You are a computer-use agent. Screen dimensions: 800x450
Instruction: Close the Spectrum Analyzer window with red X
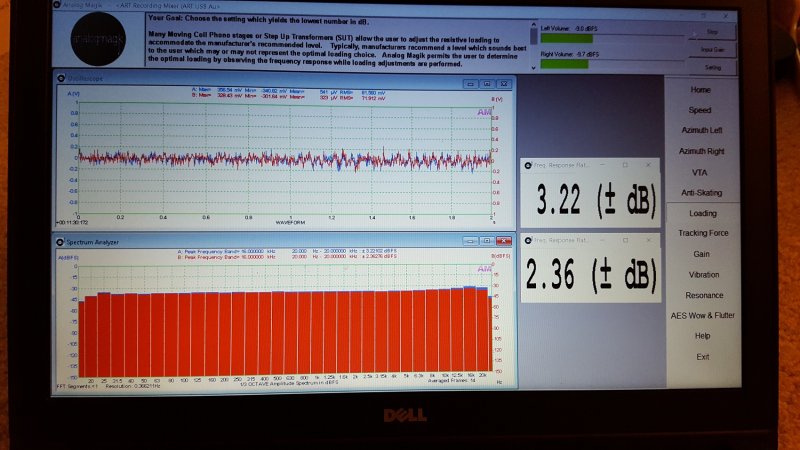point(504,241)
